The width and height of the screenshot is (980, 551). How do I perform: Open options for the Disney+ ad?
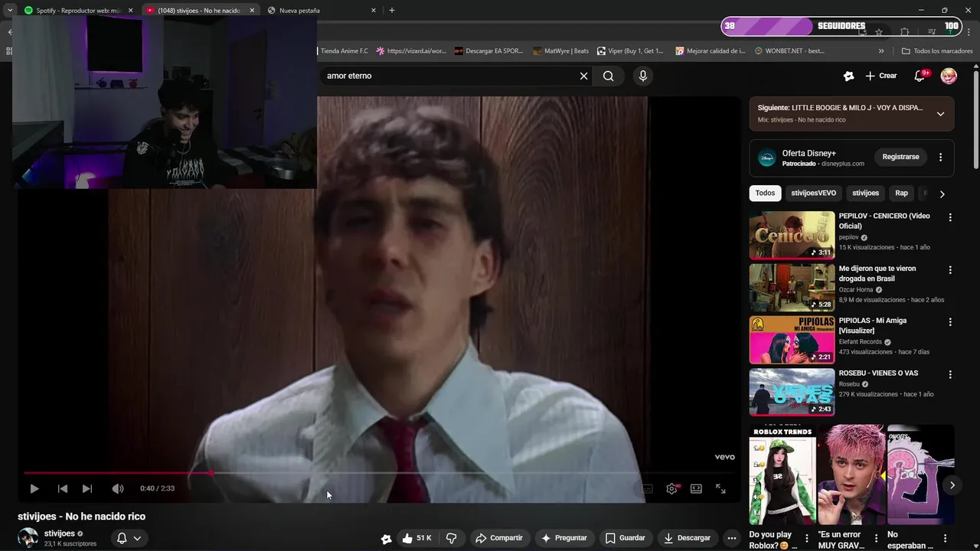pyautogui.click(x=940, y=157)
